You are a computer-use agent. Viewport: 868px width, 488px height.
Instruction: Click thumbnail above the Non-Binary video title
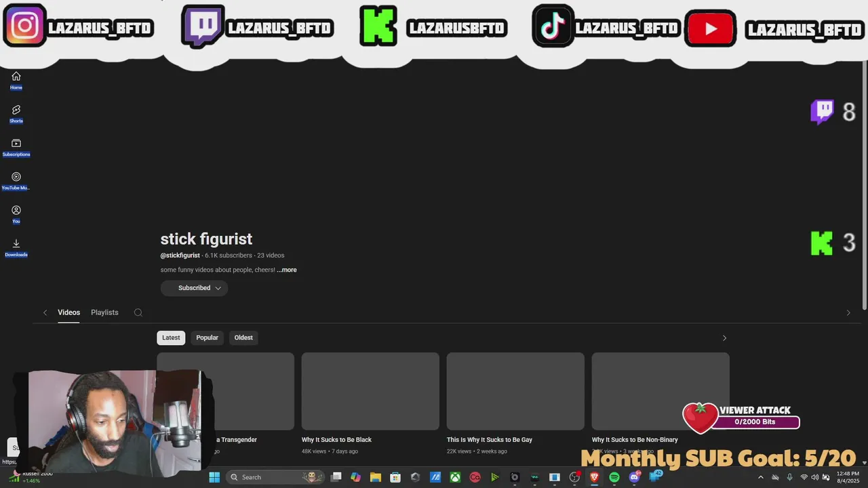[x=660, y=391]
